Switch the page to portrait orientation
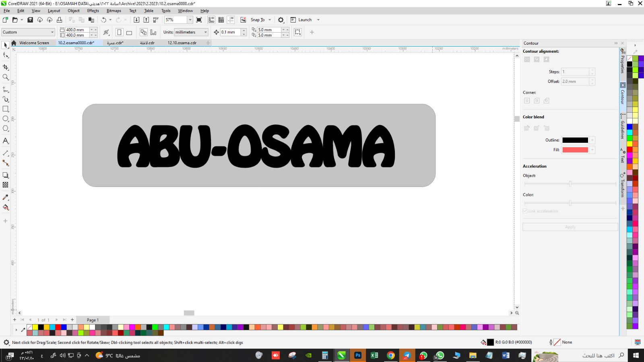The height and width of the screenshot is (362, 644). 119,32
